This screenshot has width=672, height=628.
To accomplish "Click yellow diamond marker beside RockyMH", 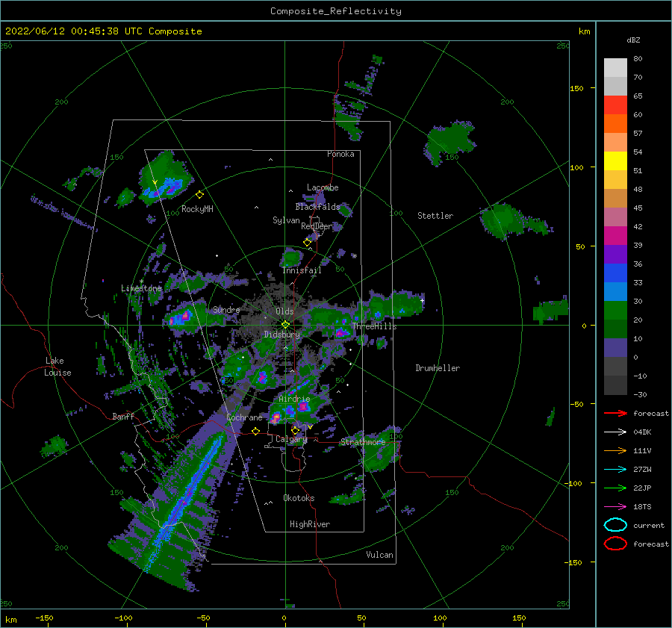I will click(x=199, y=195).
